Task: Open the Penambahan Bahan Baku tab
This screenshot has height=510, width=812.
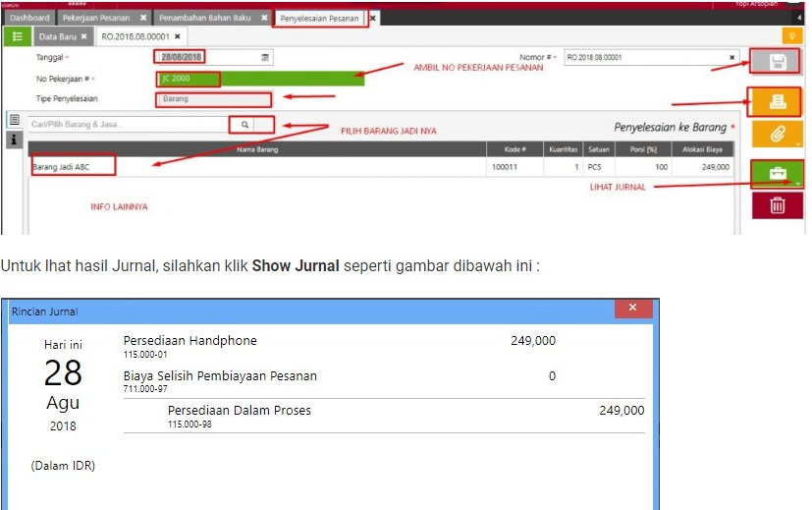Action: tap(206, 18)
